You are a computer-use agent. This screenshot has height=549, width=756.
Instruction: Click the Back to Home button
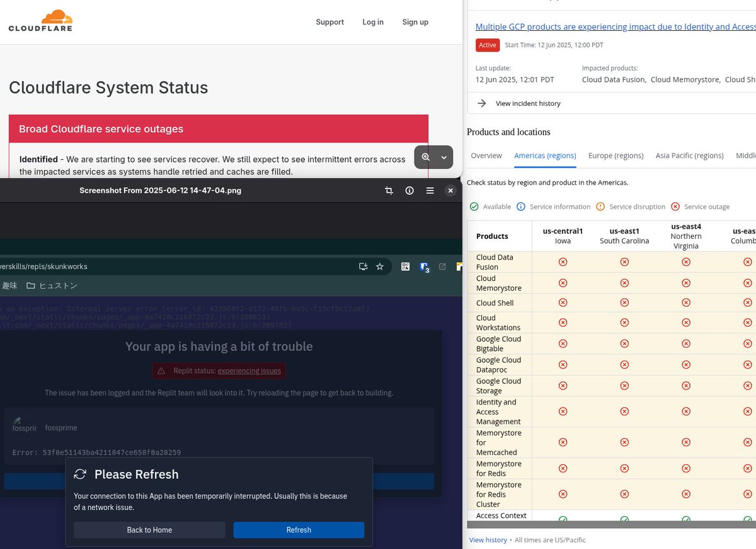point(149,530)
